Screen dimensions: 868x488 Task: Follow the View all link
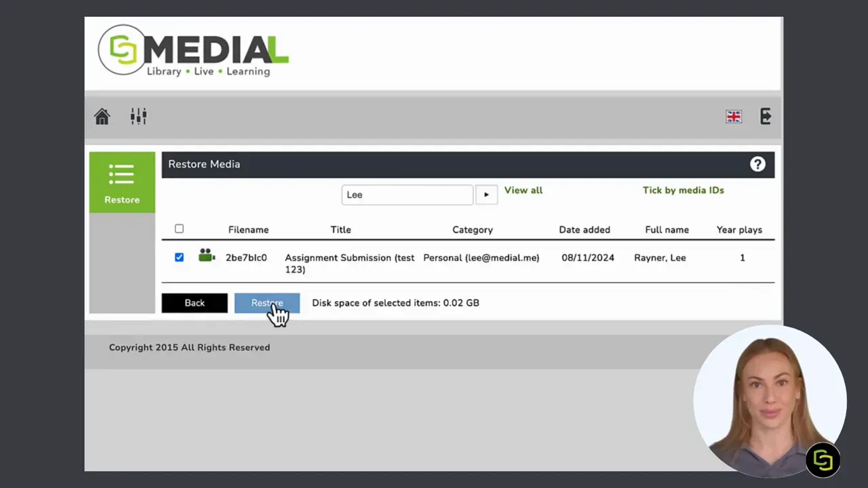pyautogui.click(x=524, y=190)
